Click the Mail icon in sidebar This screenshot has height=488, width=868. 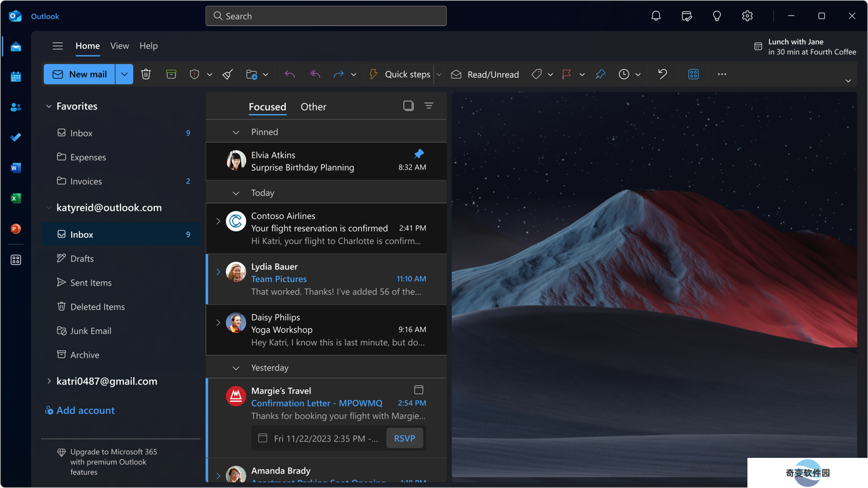16,46
